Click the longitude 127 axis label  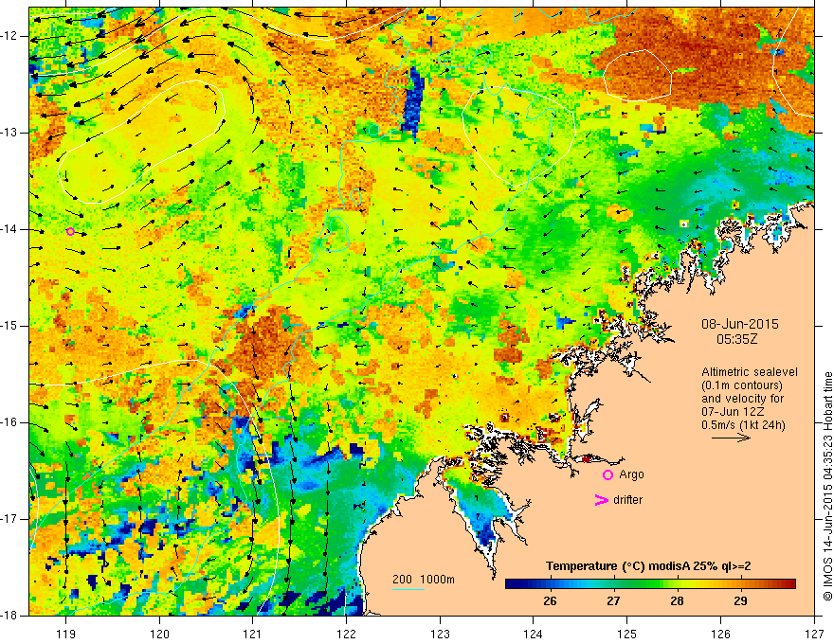pos(814,634)
